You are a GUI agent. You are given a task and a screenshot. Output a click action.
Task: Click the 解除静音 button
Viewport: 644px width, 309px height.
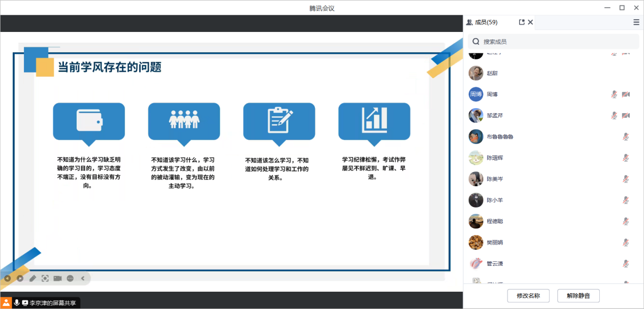578,296
